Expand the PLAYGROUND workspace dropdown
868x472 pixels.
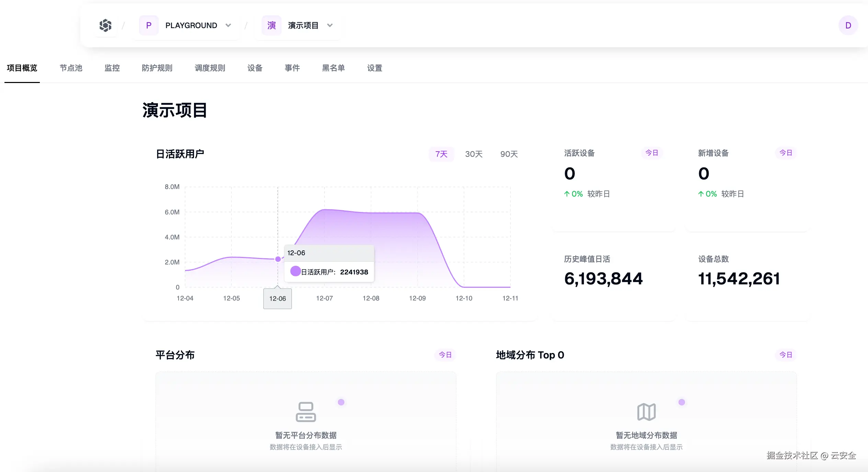pos(228,25)
